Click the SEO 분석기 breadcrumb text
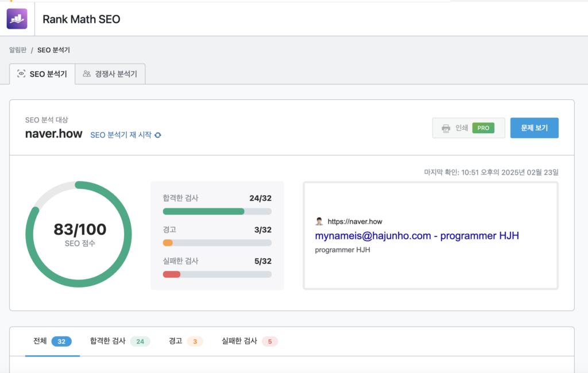The height and width of the screenshot is (373, 588). (x=53, y=50)
